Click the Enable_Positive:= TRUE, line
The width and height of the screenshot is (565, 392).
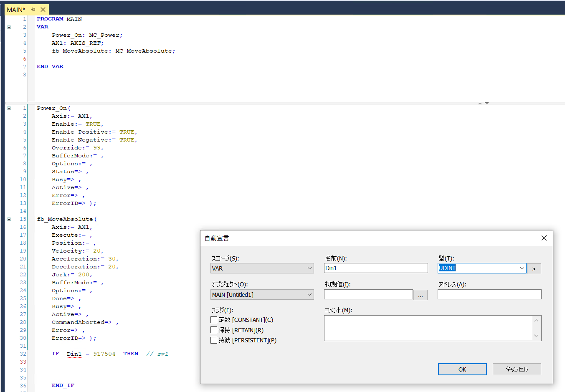coord(95,132)
